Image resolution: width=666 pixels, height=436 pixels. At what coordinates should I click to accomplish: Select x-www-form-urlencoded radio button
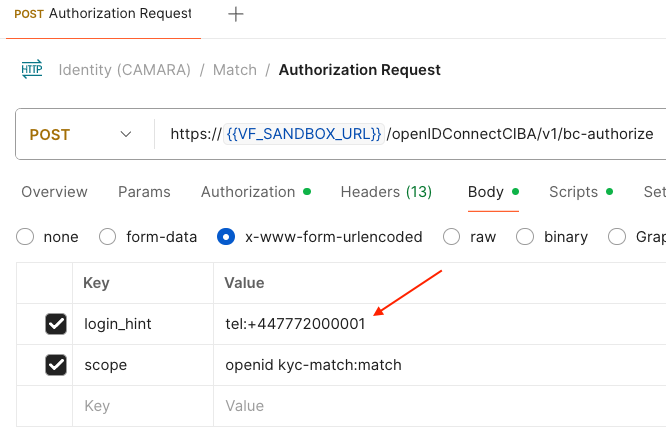tap(226, 237)
